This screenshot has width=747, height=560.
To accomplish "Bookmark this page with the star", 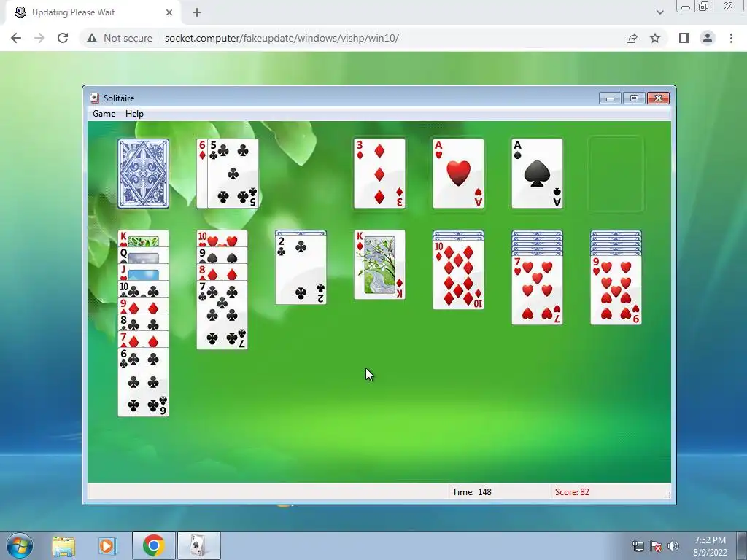I will pos(655,38).
